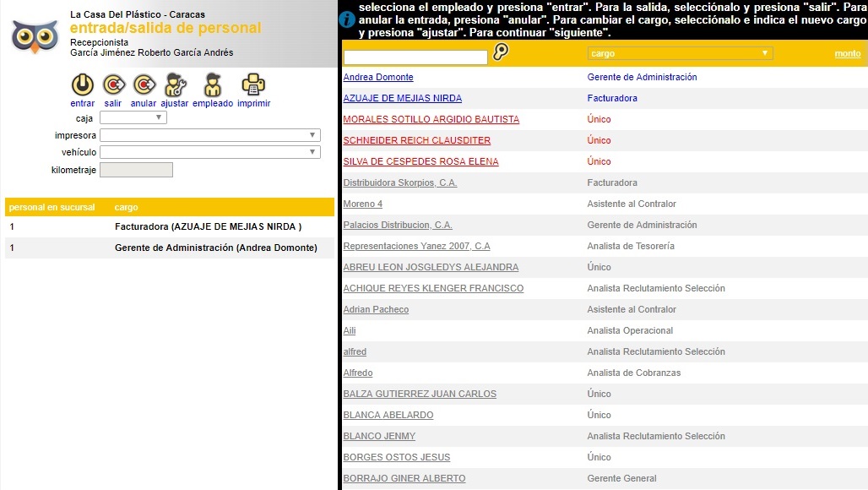Click the owl logo
Screen dimensions: 868x490
(35, 36)
